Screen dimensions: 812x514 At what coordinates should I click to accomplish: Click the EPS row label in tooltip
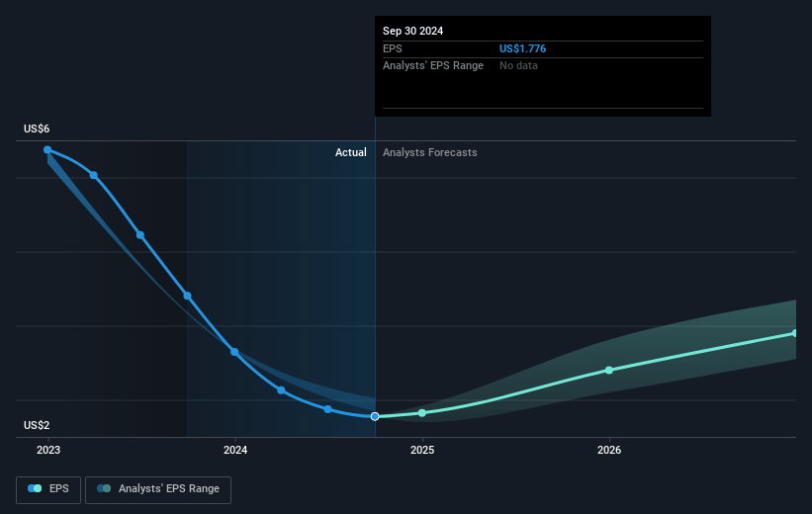pyautogui.click(x=392, y=48)
